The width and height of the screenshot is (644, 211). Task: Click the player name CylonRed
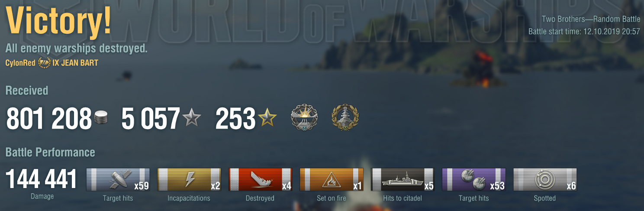click(20, 63)
